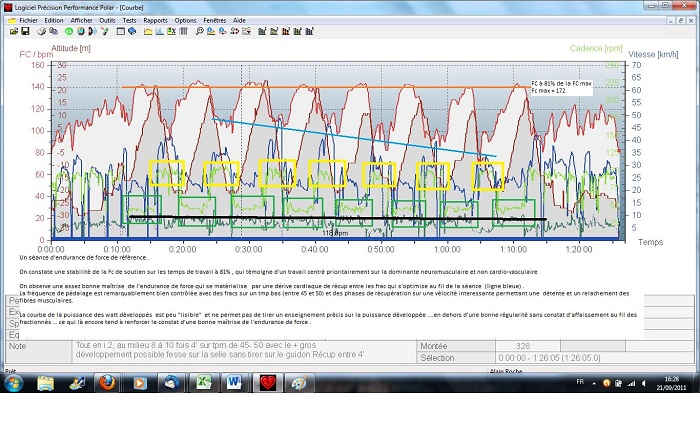Open the Tests menu
This screenshot has height=434, width=700.
(129, 21)
